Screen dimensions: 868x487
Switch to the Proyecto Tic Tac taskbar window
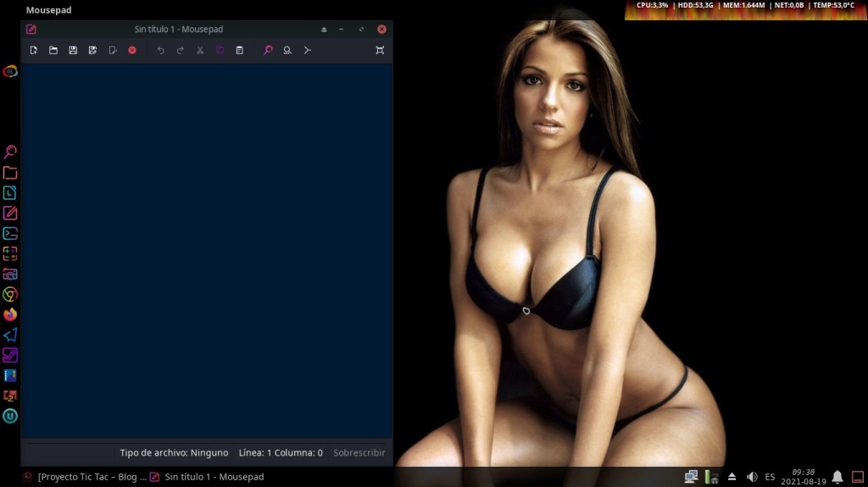point(85,478)
